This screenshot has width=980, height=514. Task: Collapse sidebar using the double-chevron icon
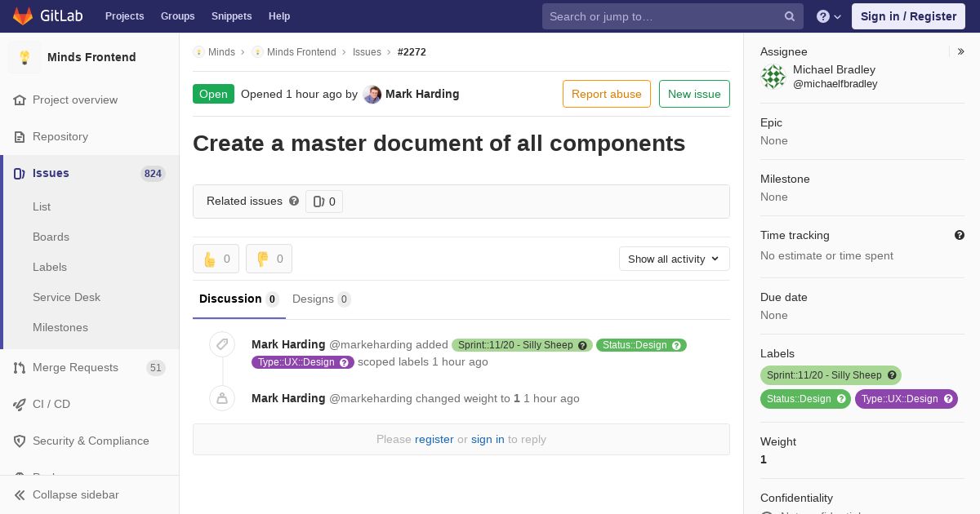(20, 494)
